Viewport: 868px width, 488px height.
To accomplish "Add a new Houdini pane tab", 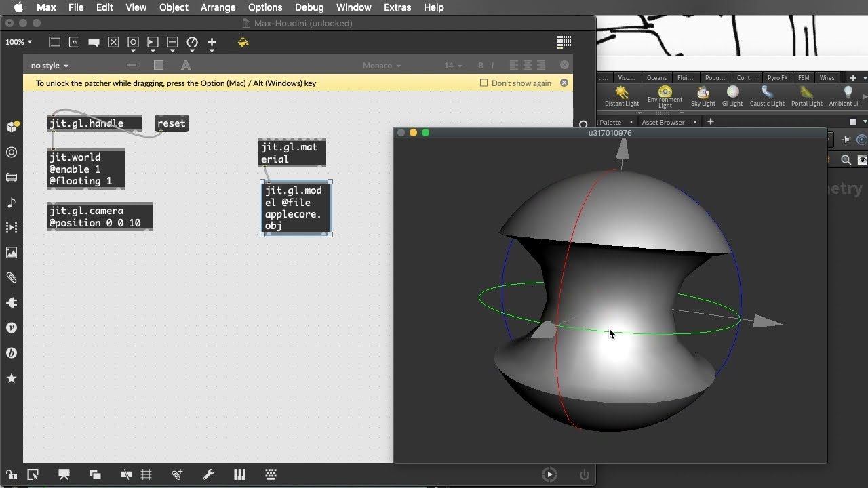I will click(x=711, y=122).
